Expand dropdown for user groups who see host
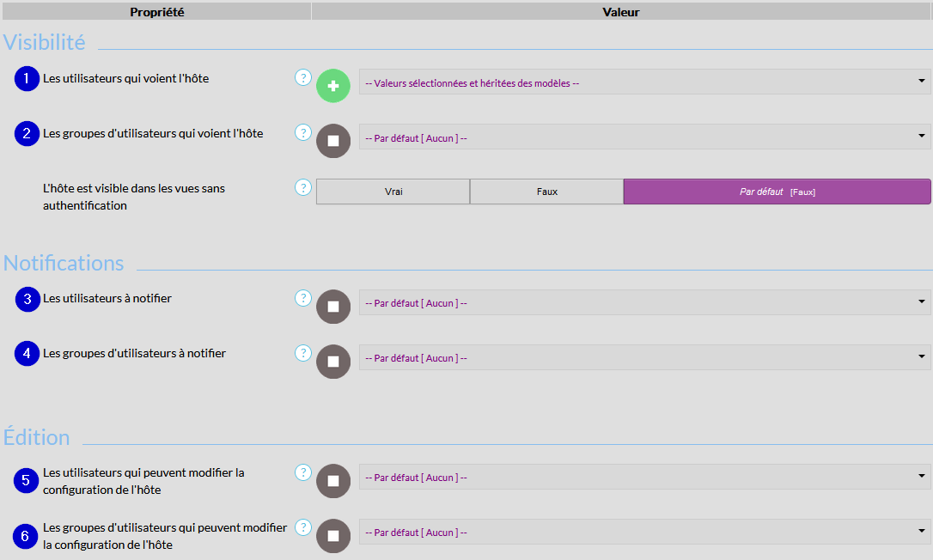Image resolution: width=933 pixels, height=560 pixels. [x=644, y=137]
